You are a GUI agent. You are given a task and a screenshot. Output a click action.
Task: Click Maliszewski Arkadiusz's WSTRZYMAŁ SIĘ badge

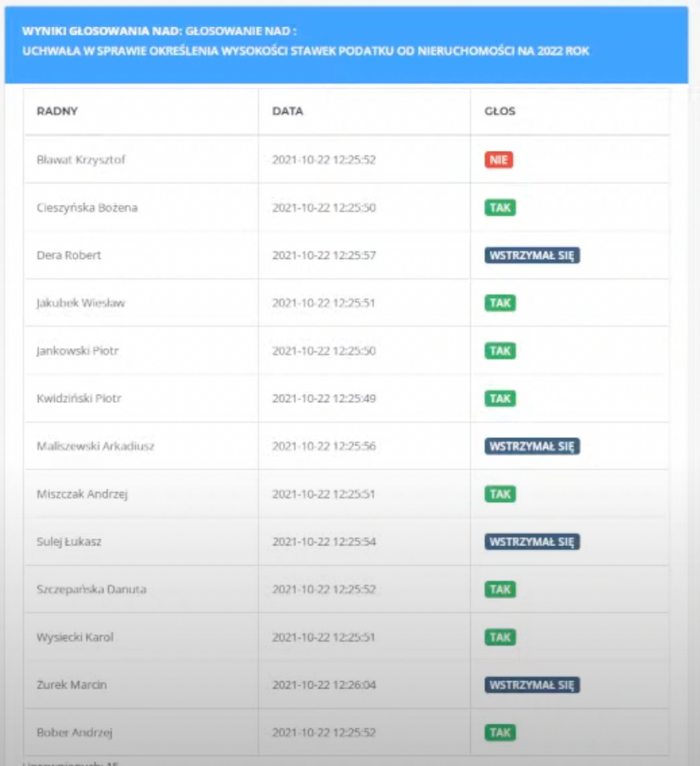click(x=532, y=446)
